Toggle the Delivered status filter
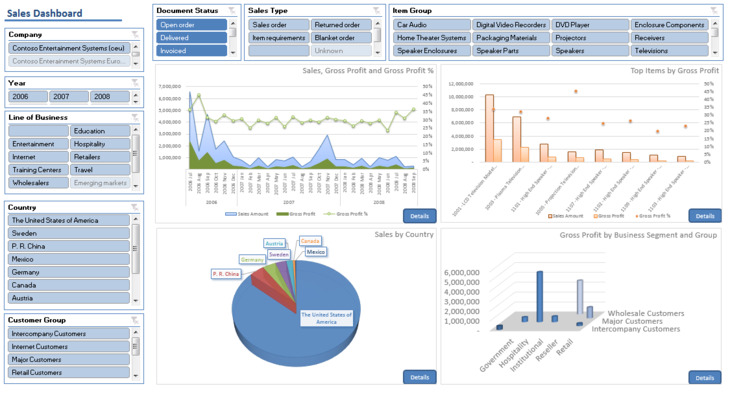 click(x=191, y=38)
